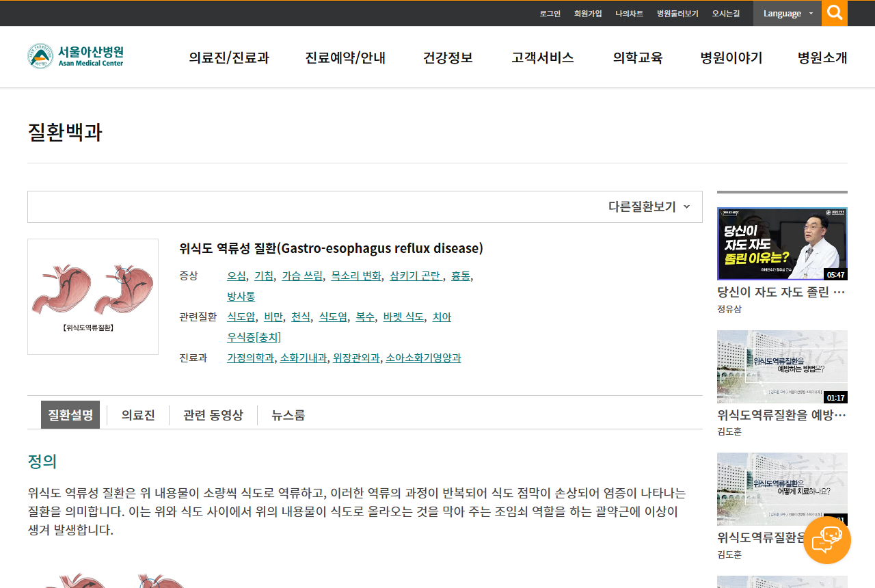Screen dimensions: 875x588
Task: Click the 병원둘러보기 link
Action: coord(677,14)
